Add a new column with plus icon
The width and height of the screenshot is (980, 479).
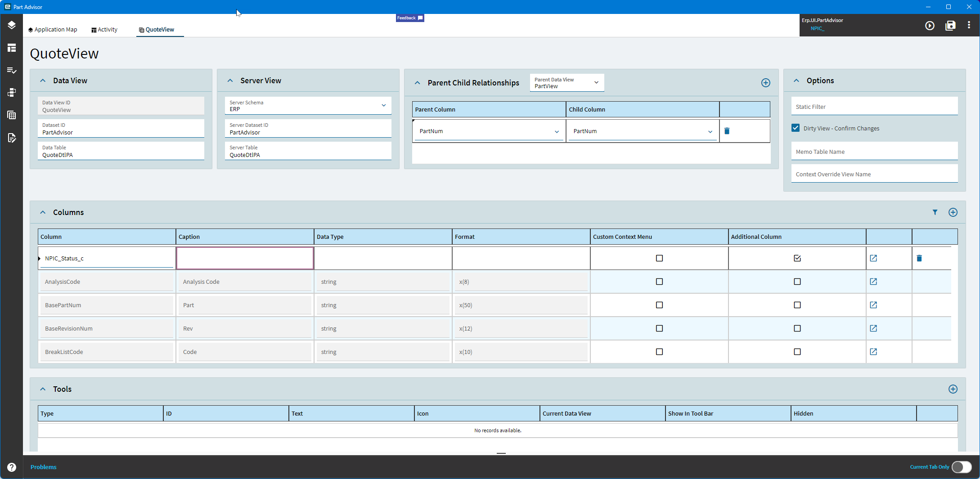[953, 212]
